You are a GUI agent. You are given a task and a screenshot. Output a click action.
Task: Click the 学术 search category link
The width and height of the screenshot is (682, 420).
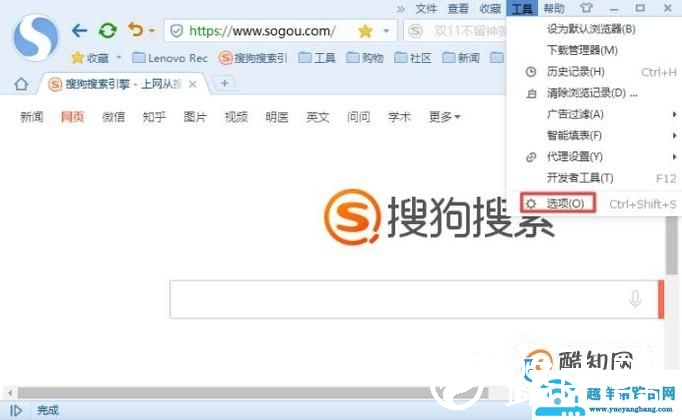[x=399, y=117]
